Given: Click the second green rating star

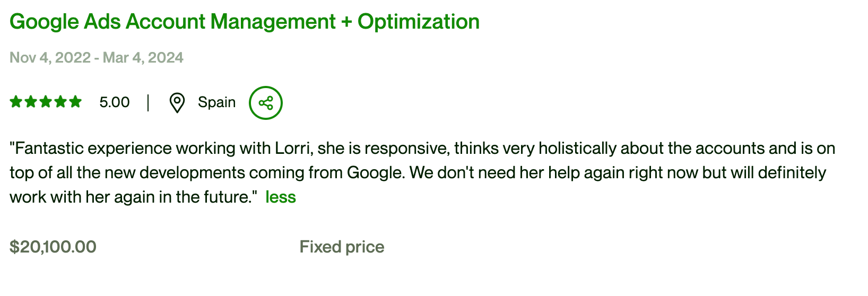Looking at the screenshot, I should 31,102.
